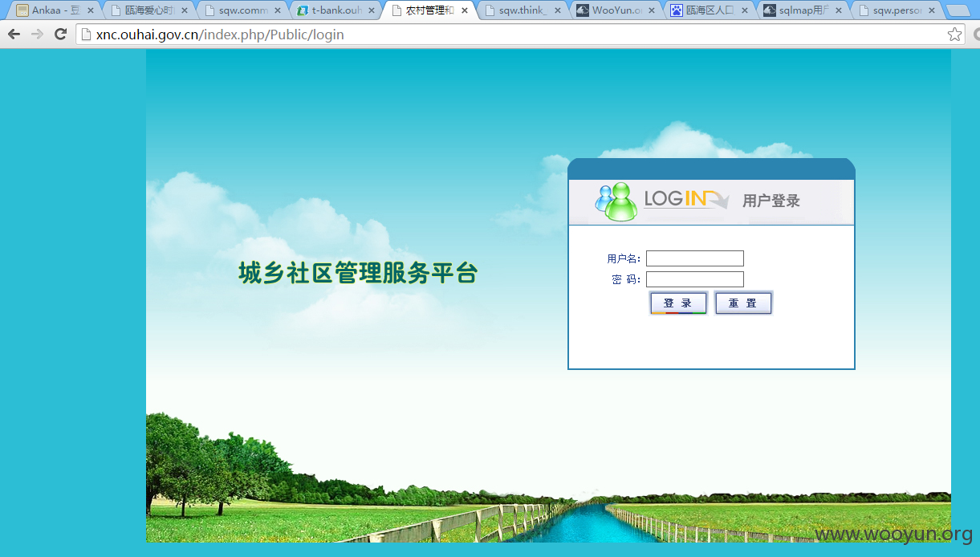980x557 pixels.
Task: Click the 瓯海区人口 paw favicon
Action: point(677,10)
